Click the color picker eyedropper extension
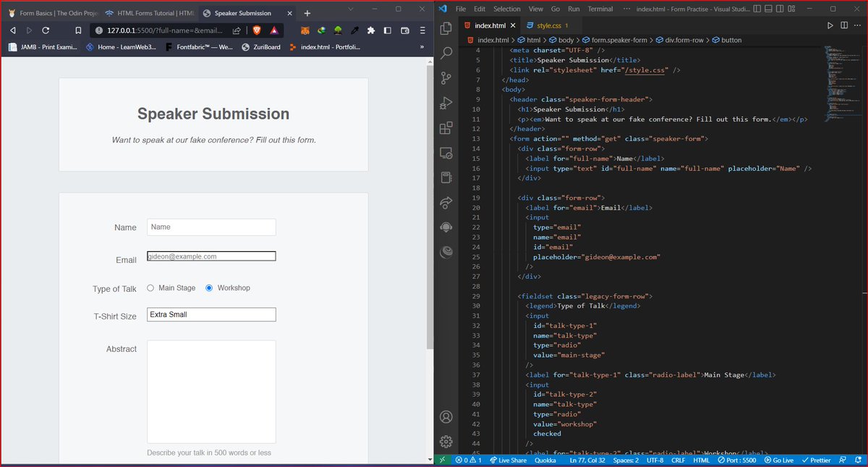 (x=354, y=30)
